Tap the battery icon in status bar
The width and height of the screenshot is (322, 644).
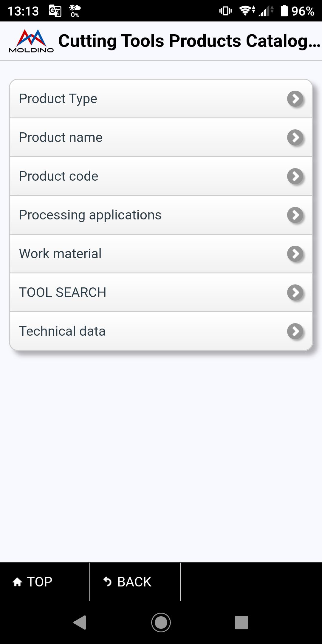[284, 11]
